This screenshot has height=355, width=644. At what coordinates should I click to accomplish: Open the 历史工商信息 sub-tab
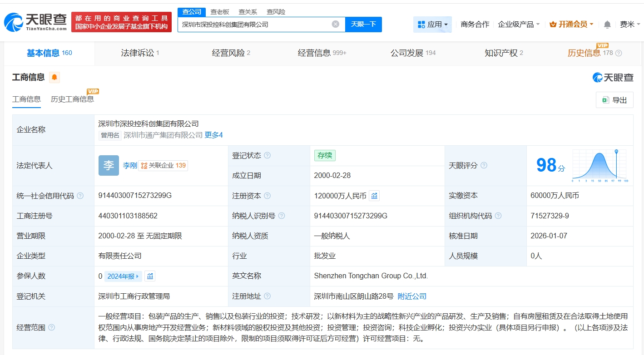click(x=72, y=99)
